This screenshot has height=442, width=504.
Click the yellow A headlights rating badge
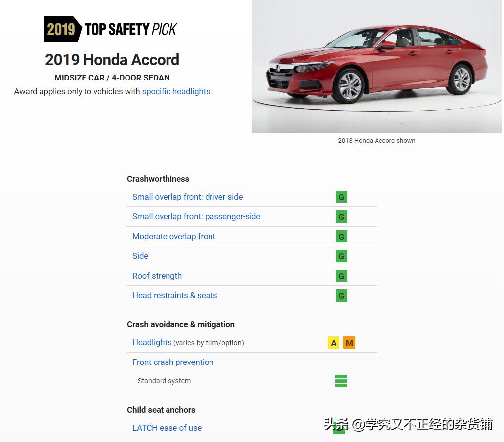click(x=334, y=343)
